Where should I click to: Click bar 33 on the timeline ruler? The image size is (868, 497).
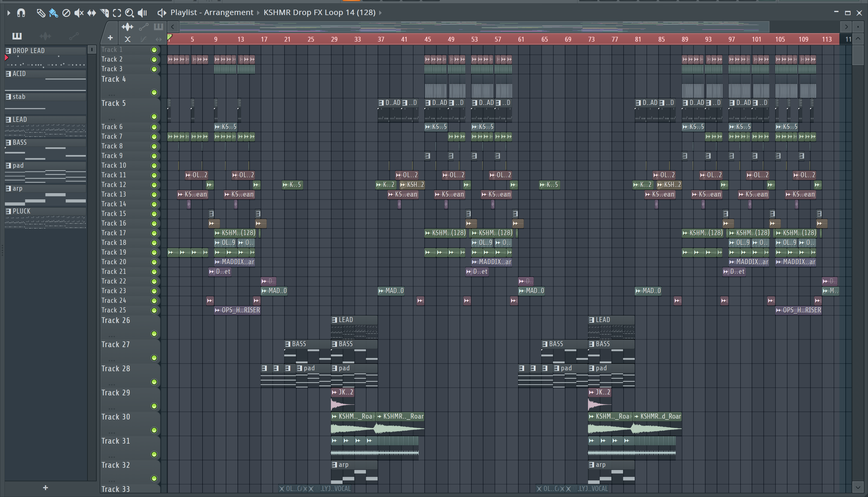(x=357, y=39)
